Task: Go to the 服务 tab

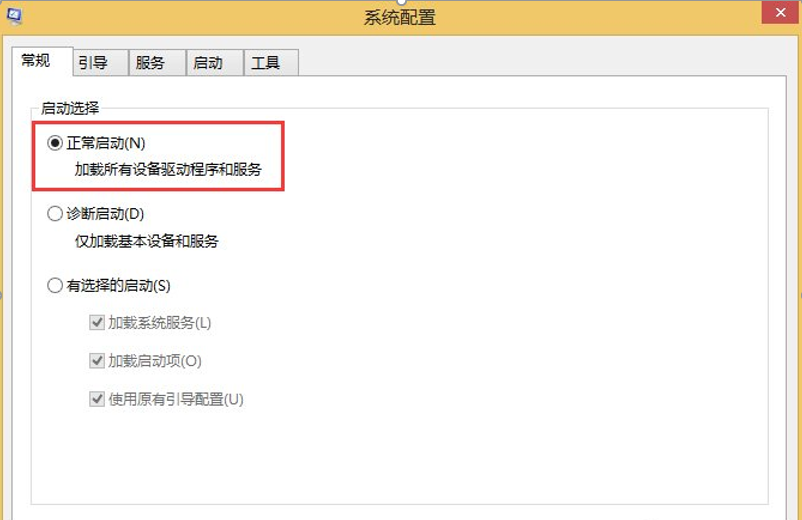Action: pyautogui.click(x=150, y=62)
